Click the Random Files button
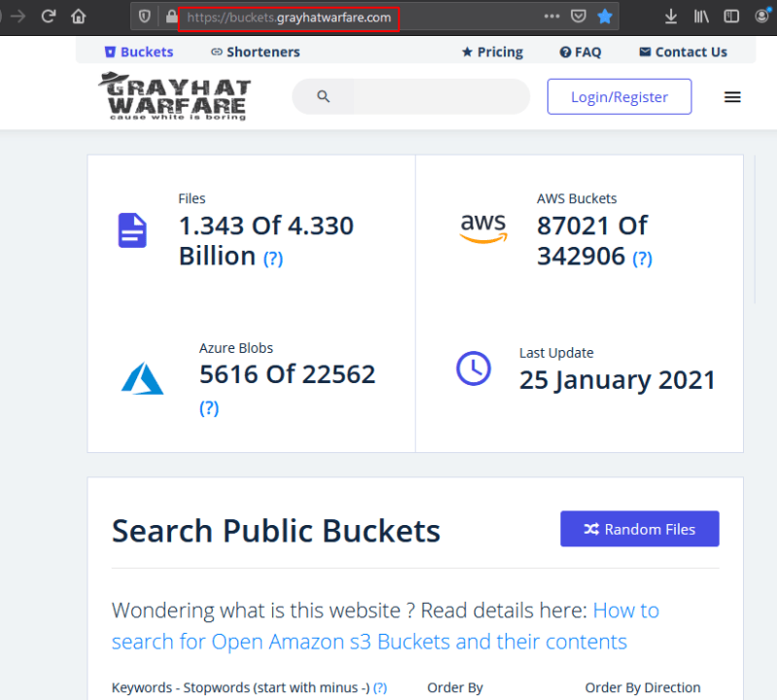This screenshot has height=700, width=777. pyautogui.click(x=640, y=529)
